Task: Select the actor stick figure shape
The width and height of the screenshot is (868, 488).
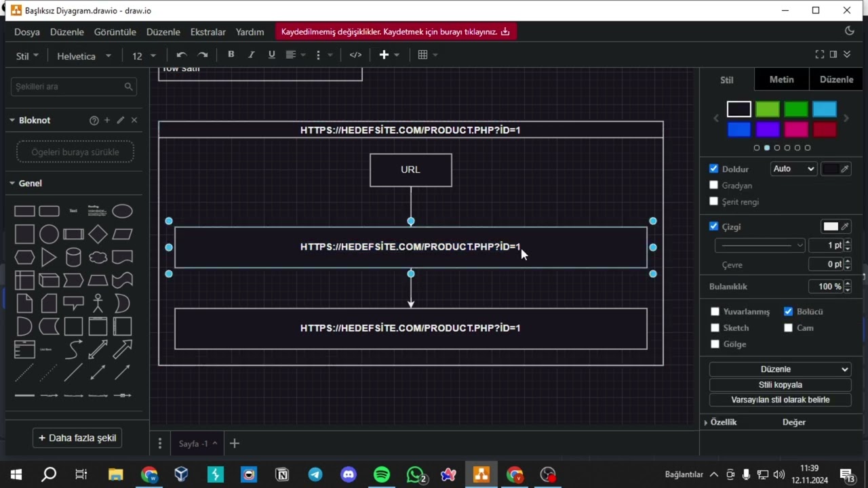Action: [98, 303]
